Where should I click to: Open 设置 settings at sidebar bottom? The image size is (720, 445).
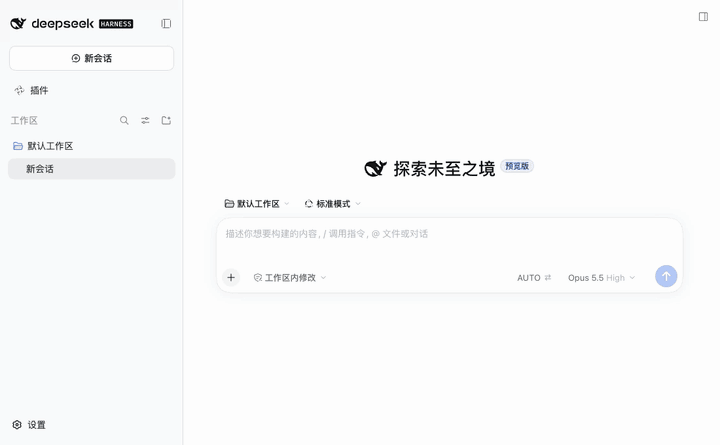pos(29,425)
